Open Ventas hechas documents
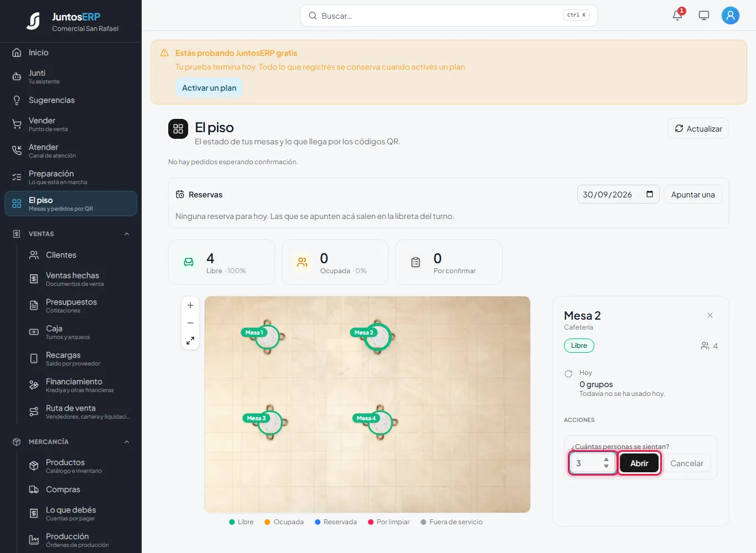This screenshot has height=553, width=756. [79, 279]
